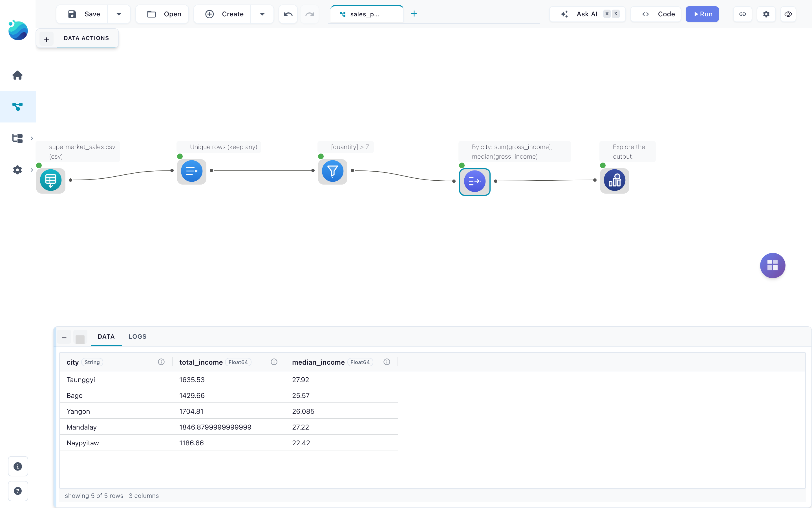Toggle the eye preview visibility button
Viewport: 812px width, 508px height.
pyautogui.click(x=788, y=14)
